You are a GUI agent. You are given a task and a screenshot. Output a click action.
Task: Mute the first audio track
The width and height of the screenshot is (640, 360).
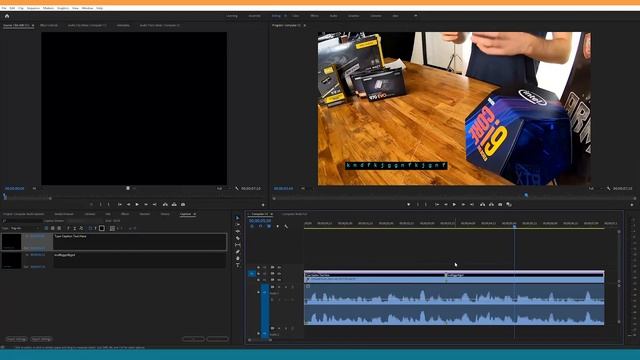point(279,287)
